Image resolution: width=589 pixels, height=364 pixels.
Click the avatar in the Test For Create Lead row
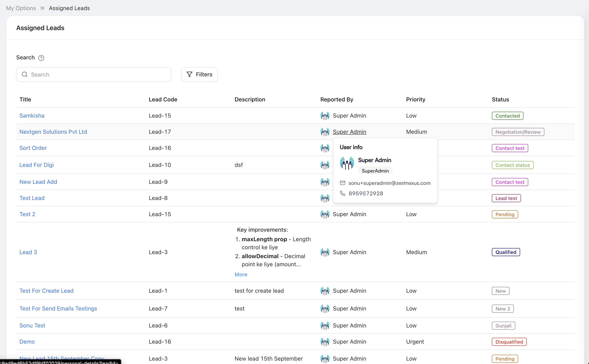pyautogui.click(x=325, y=291)
